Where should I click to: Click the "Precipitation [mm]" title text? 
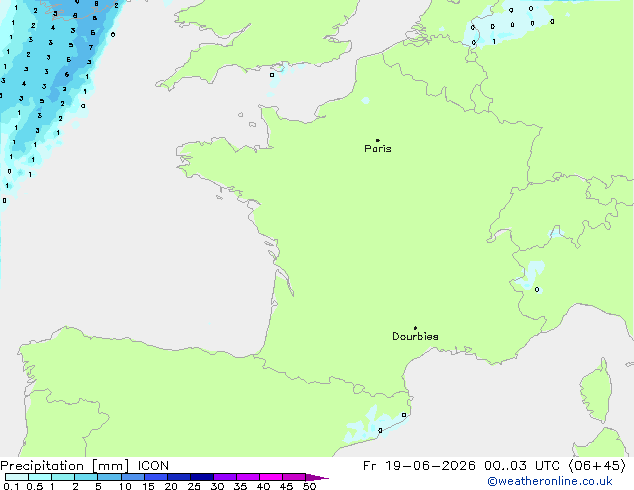65,466
